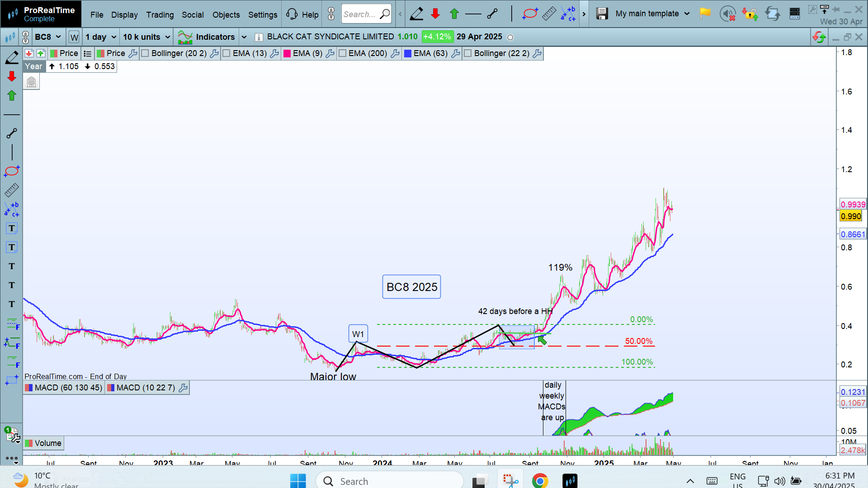868x488 pixels.
Task: Select the horizontal line tool in top toolbar
Action: pyautogui.click(x=473, y=14)
